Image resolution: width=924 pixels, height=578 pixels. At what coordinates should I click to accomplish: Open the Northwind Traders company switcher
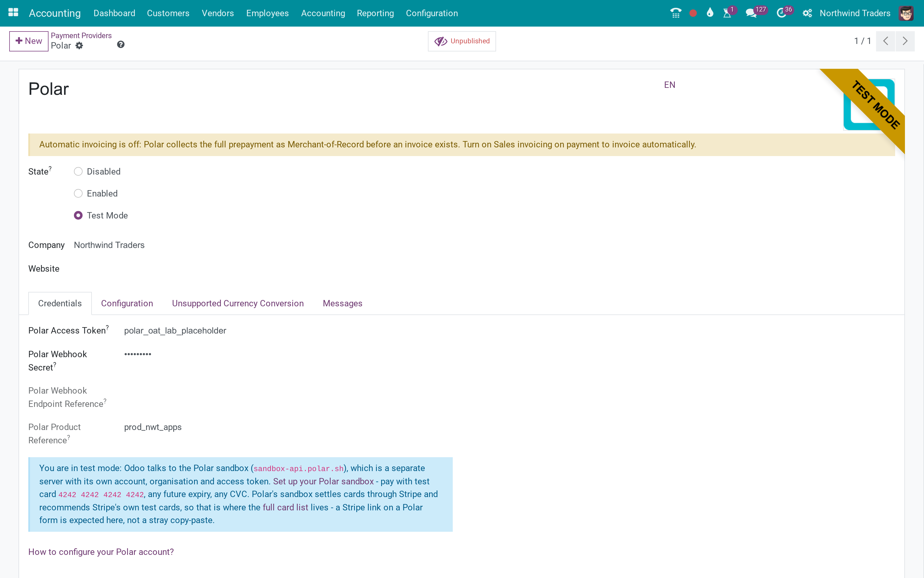pos(854,13)
